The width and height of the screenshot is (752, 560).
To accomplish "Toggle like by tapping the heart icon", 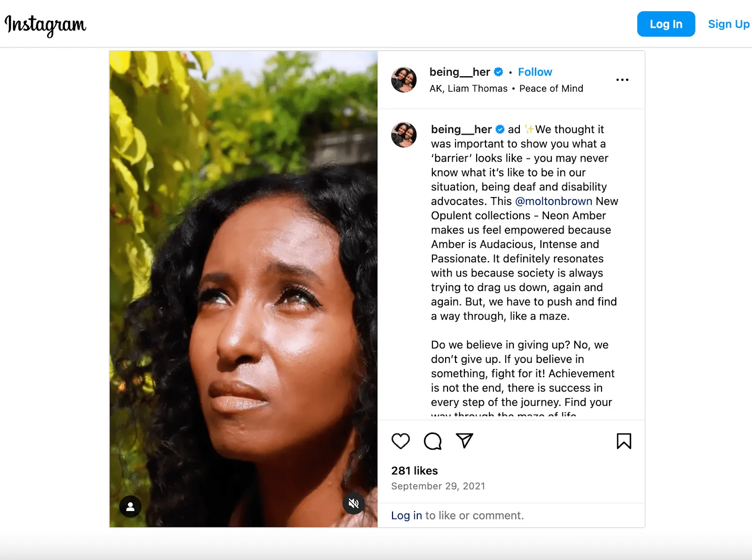I will 400,441.
